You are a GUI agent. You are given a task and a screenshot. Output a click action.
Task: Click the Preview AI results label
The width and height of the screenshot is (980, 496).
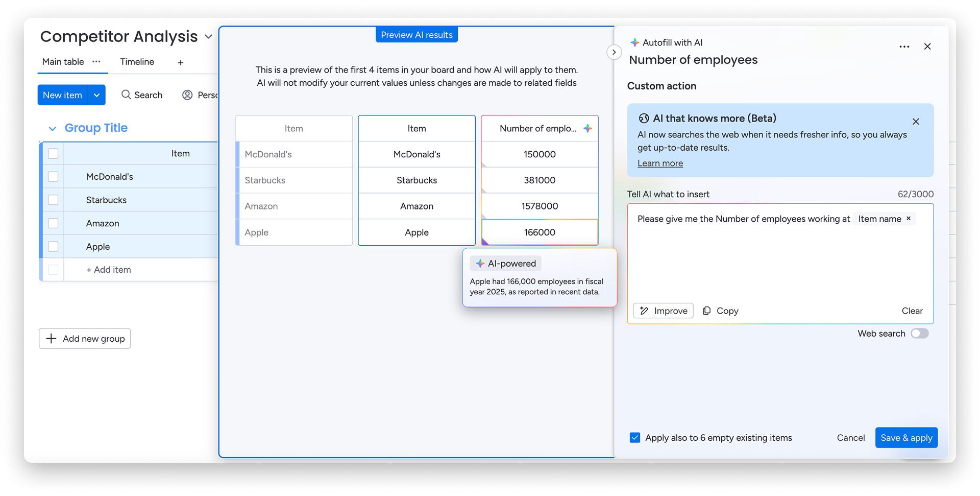416,35
